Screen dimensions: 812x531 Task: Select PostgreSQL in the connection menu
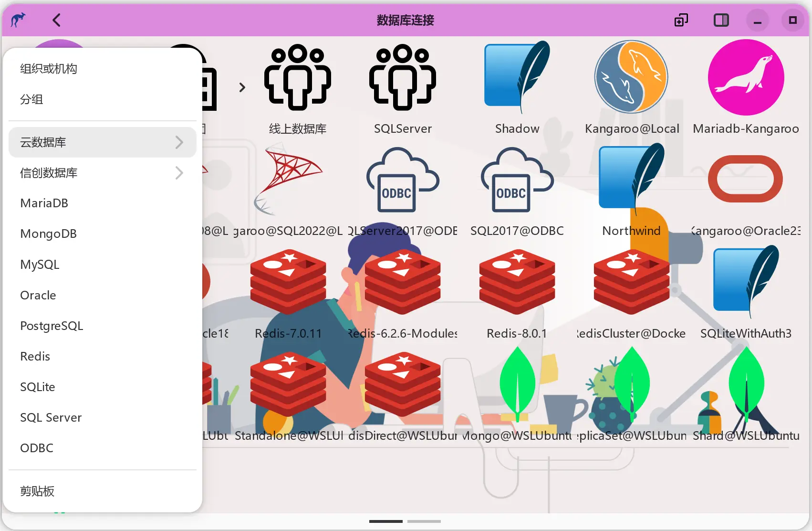click(x=103, y=326)
